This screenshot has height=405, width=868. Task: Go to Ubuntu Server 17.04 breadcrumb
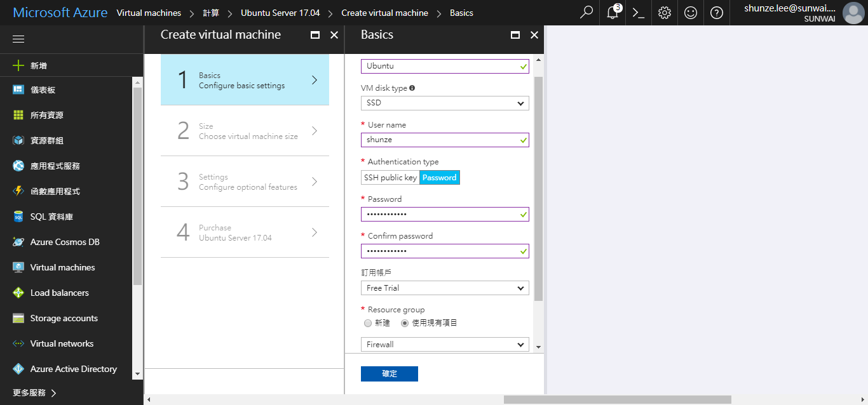click(280, 13)
